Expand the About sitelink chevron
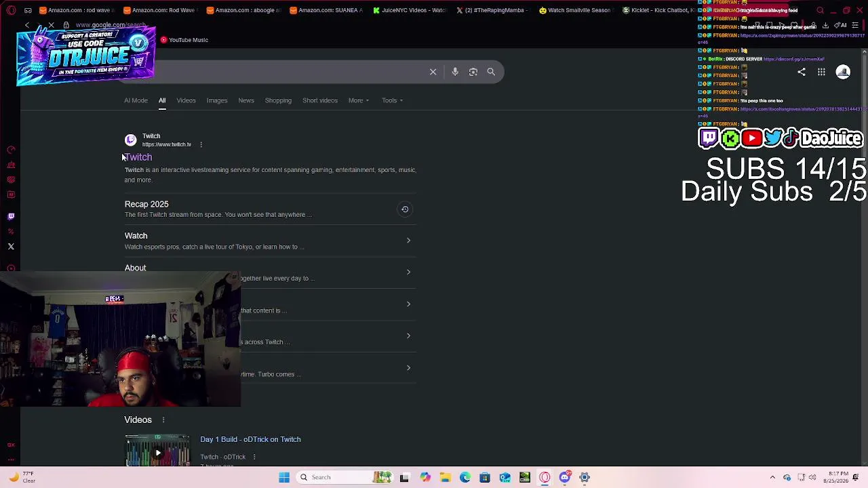This screenshot has width=868, height=488. pyautogui.click(x=408, y=272)
